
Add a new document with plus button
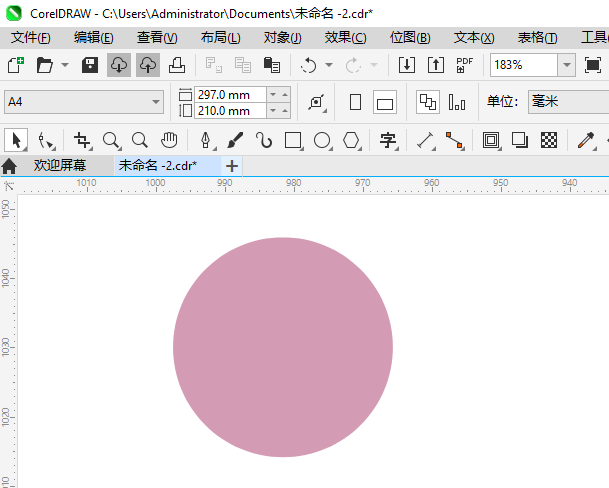tap(232, 166)
